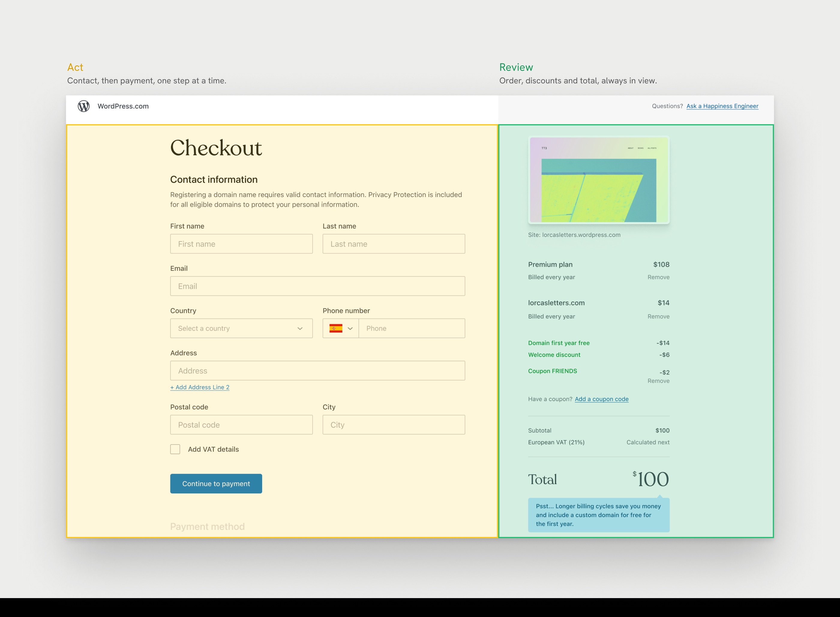Click the Welcome discount line
Viewport: 840px width, 617px height.
[599, 355]
